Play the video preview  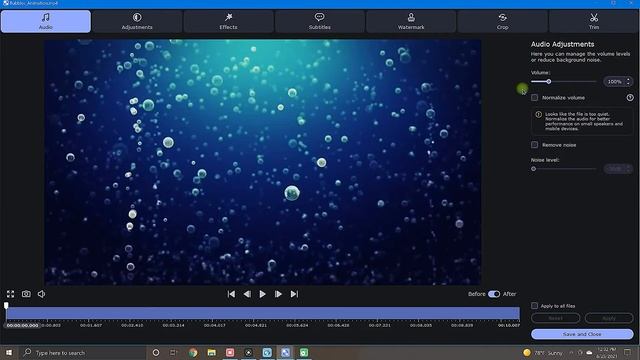(x=262, y=294)
